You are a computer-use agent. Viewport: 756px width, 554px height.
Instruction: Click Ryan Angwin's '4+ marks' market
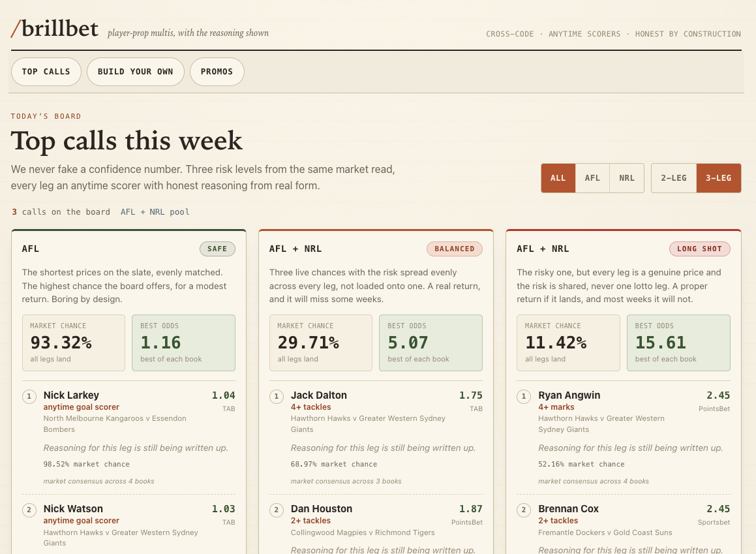coord(556,407)
